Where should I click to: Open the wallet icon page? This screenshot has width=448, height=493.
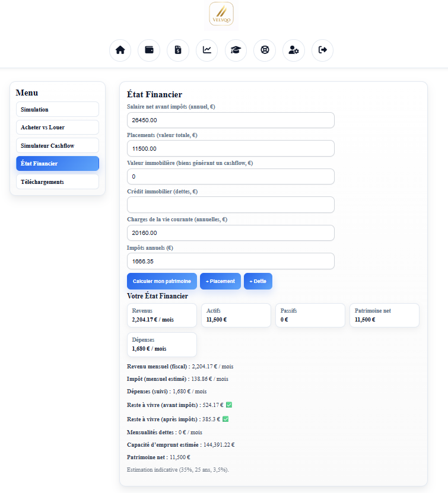pyautogui.click(x=149, y=50)
